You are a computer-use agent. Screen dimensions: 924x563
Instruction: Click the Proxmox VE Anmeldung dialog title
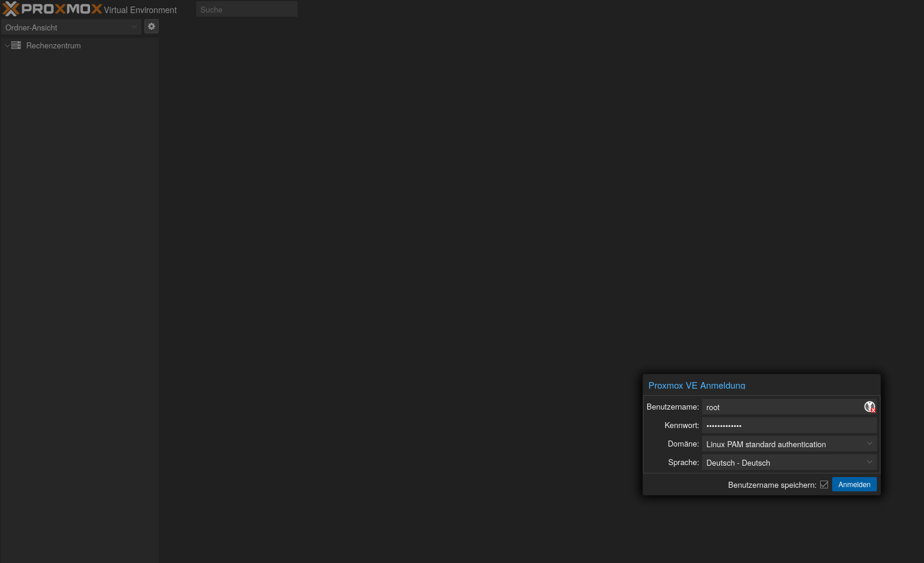coord(697,386)
